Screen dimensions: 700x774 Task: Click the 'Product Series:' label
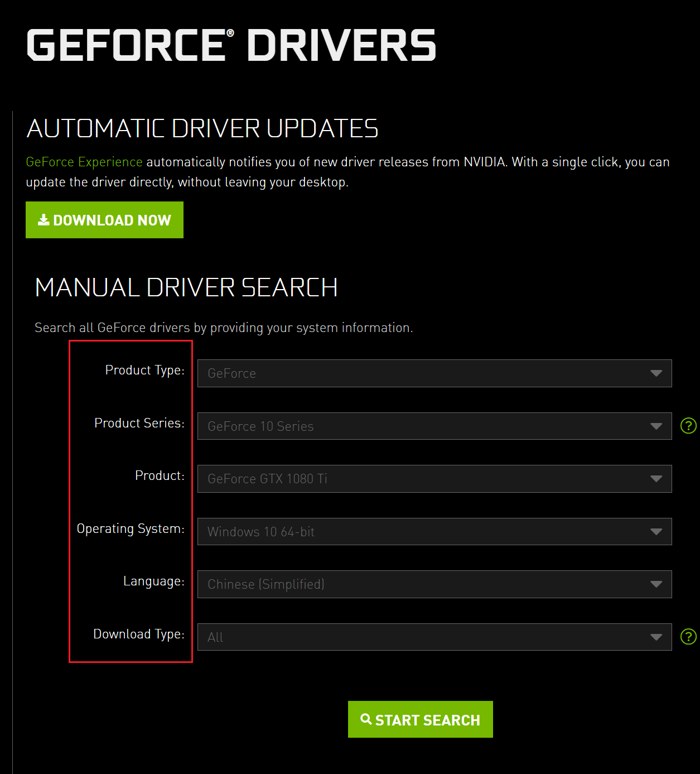pos(139,423)
